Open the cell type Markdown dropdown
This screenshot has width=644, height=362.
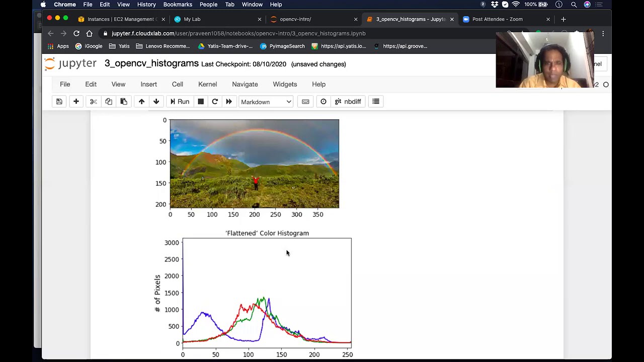(x=266, y=102)
